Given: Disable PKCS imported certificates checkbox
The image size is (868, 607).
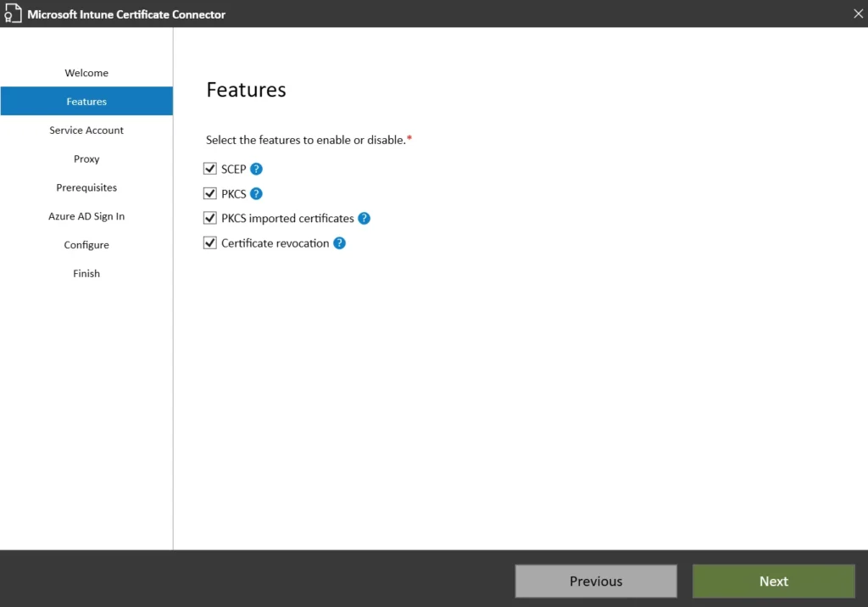Looking at the screenshot, I should (210, 219).
